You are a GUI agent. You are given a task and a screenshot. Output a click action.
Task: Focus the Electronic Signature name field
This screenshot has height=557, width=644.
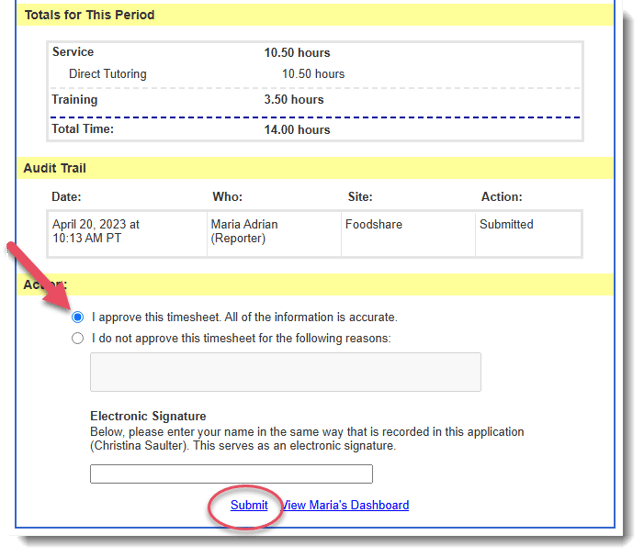pos(231,474)
